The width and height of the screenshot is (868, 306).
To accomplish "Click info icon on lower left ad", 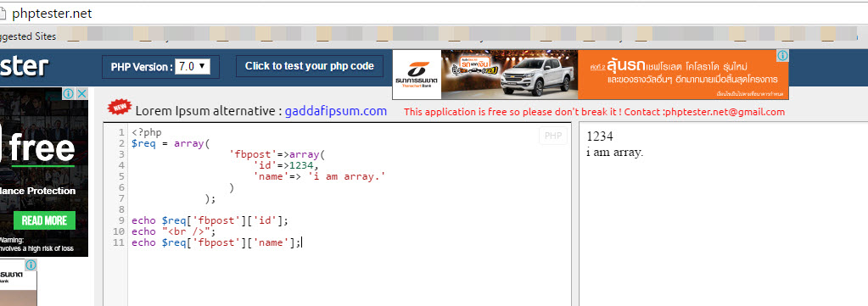I will pos(31,264).
